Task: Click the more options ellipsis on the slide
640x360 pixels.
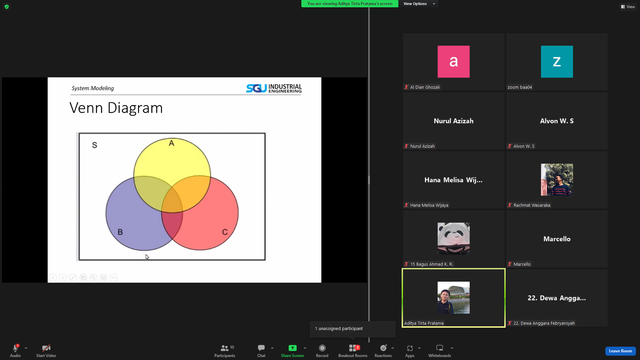Action: (x=114, y=278)
